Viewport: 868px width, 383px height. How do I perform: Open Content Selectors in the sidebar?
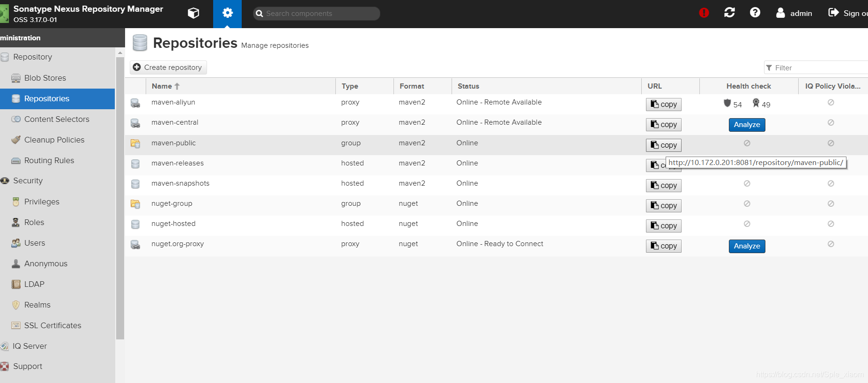coord(57,119)
